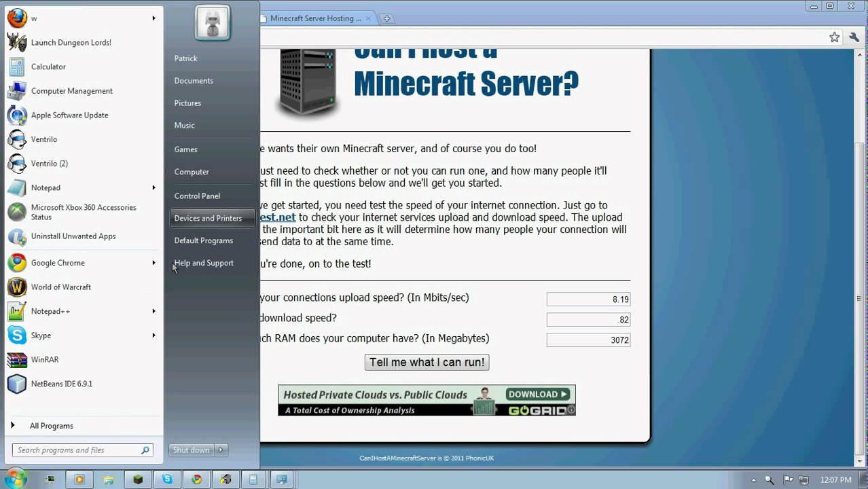
Task: Expand Google Chrome jump list arrow
Action: point(153,263)
